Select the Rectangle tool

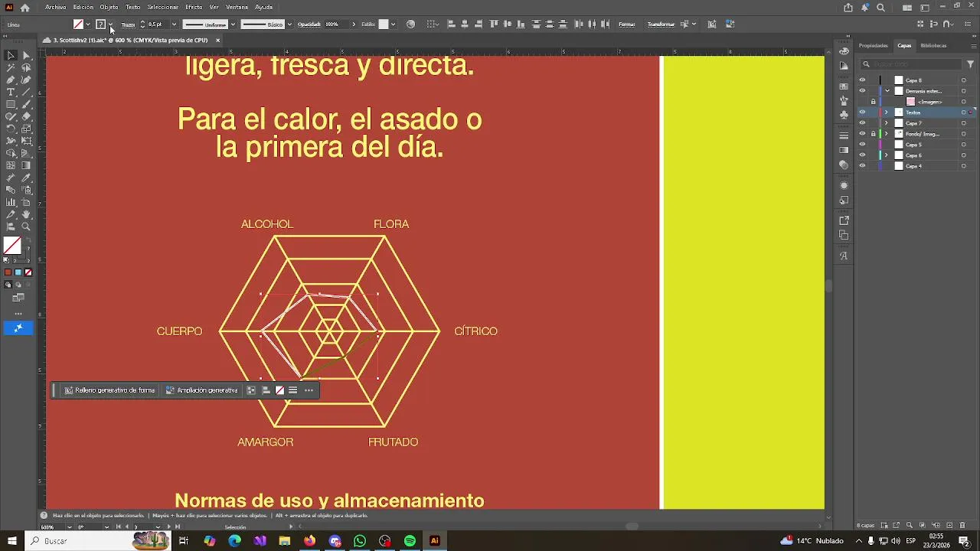(x=11, y=104)
